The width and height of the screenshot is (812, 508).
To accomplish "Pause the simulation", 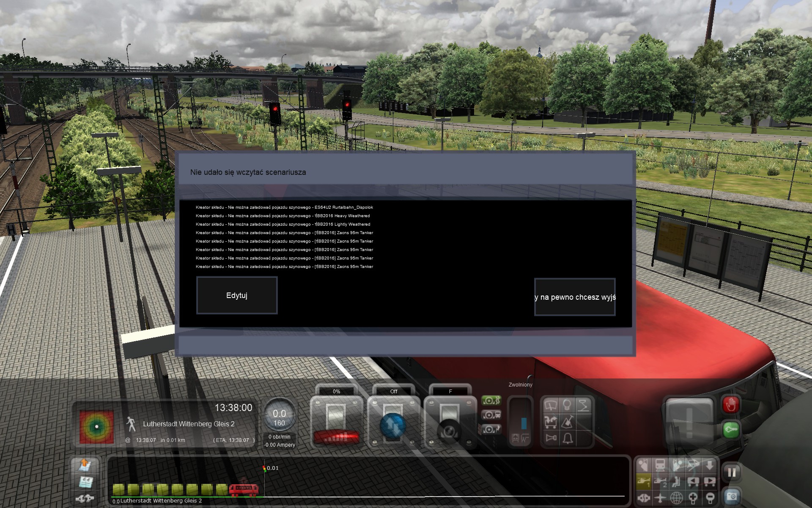I will (x=732, y=472).
